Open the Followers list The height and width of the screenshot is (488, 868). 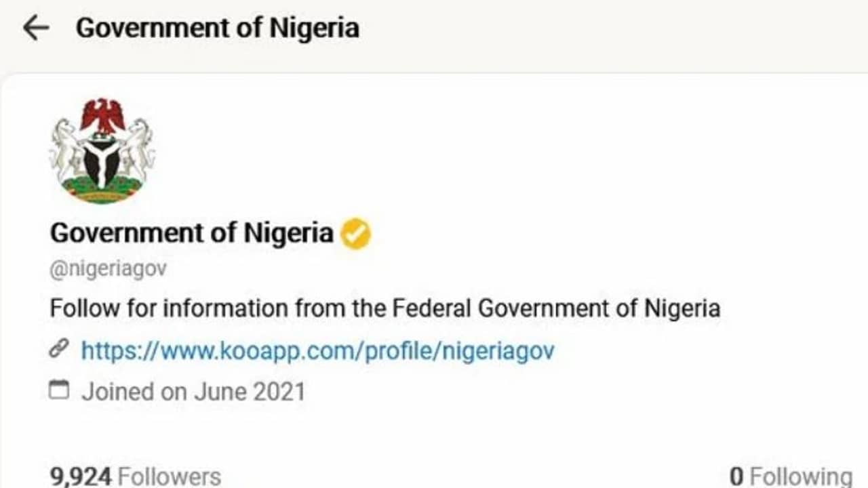coord(170,476)
